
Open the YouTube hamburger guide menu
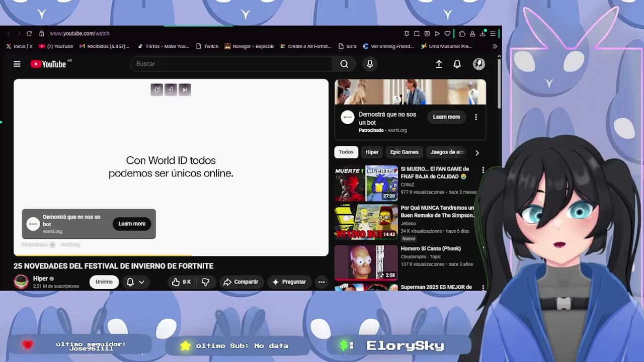[x=17, y=64]
